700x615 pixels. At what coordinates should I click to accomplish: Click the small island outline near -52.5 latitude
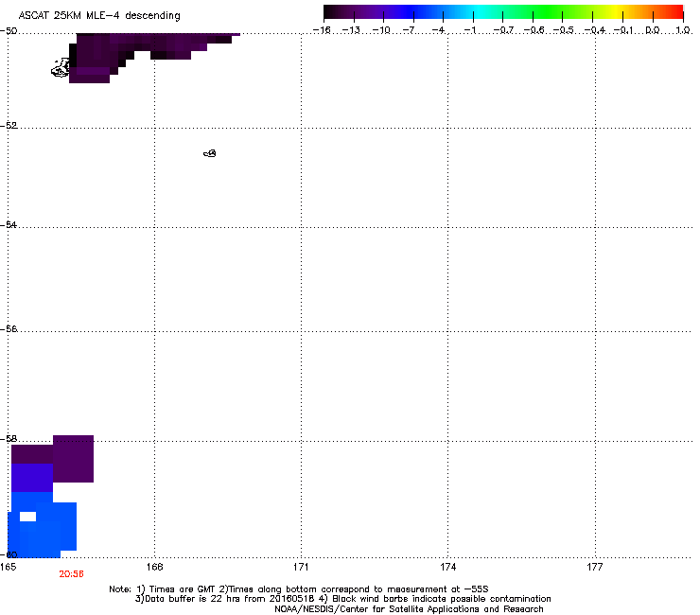[210, 153]
